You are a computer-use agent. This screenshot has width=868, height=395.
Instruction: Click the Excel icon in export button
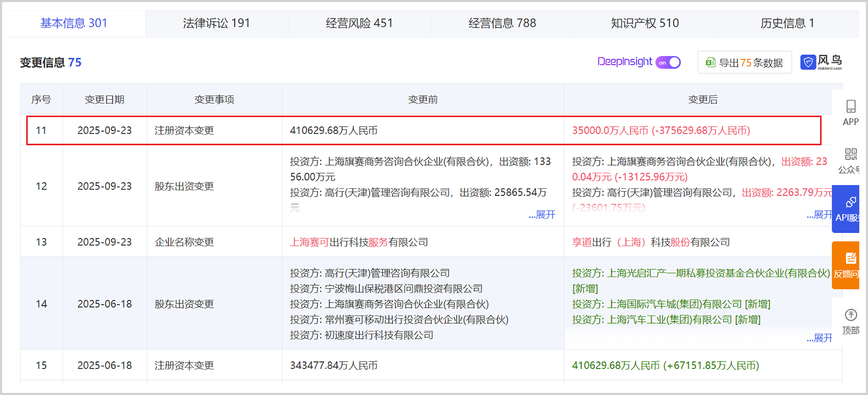click(710, 63)
